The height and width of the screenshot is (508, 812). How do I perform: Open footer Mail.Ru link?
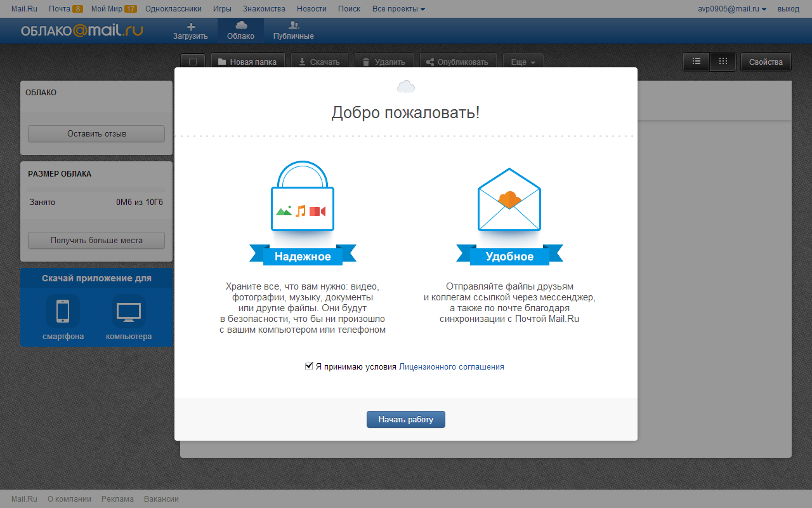(x=25, y=499)
